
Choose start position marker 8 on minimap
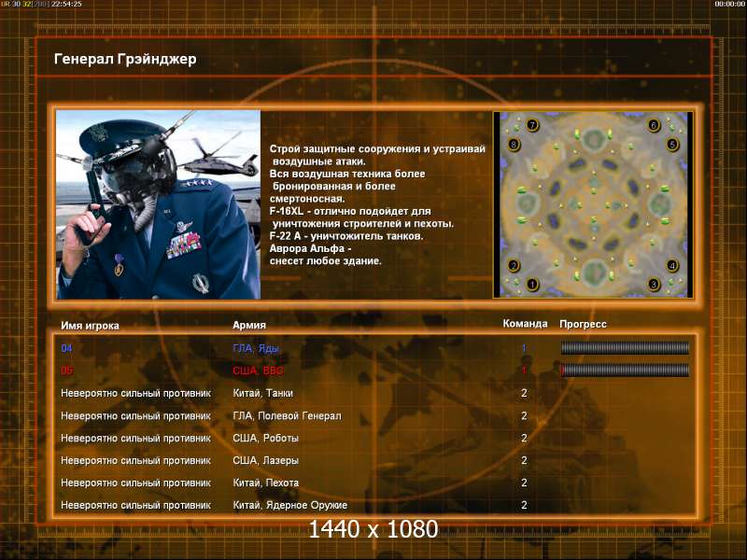(x=514, y=144)
